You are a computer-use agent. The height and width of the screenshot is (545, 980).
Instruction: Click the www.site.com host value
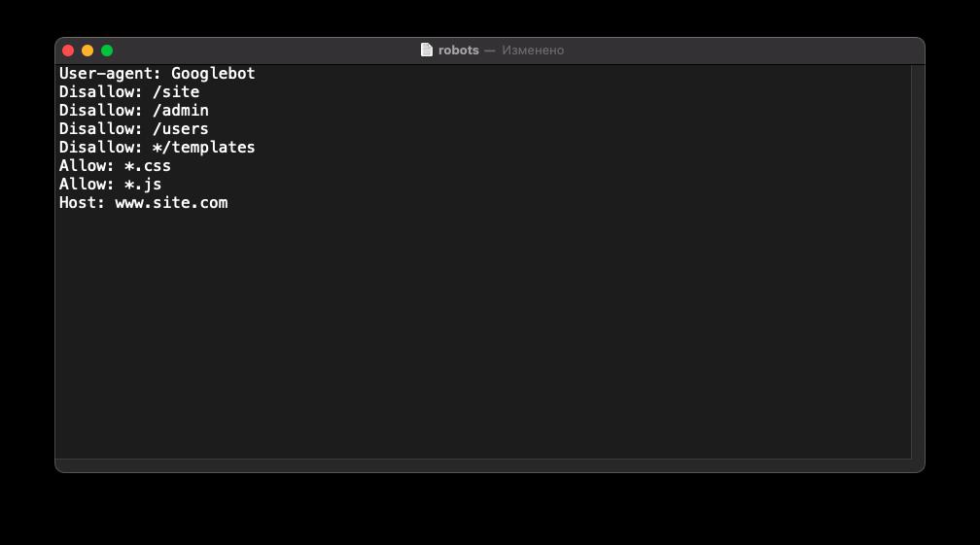(171, 203)
